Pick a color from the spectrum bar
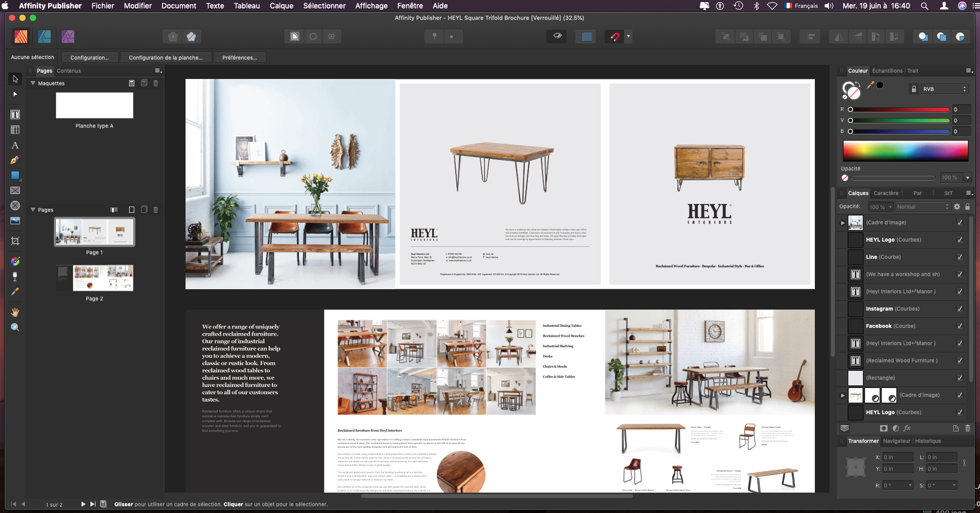 [905, 151]
